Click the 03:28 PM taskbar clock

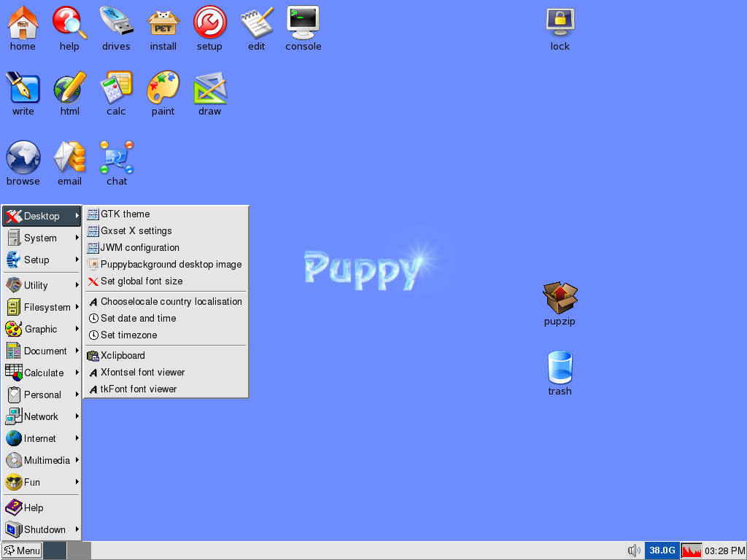pyautogui.click(x=724, y=551)
